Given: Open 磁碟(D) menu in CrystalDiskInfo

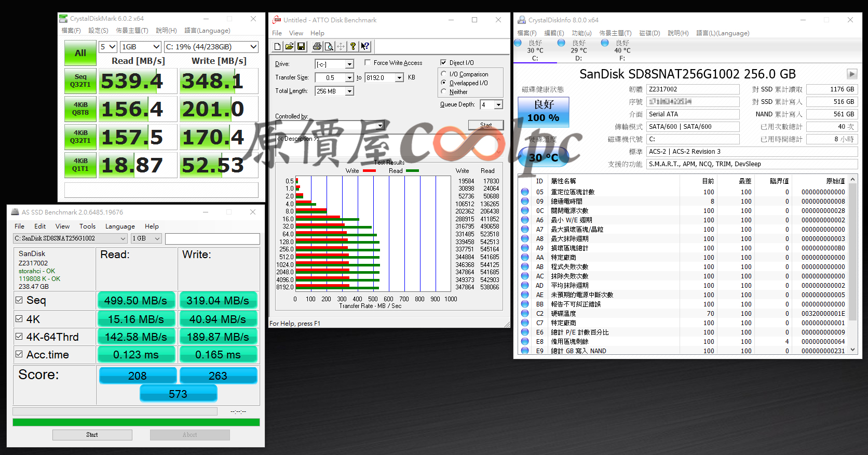Looking at the screenshot, I should click(x=649, y=33).
